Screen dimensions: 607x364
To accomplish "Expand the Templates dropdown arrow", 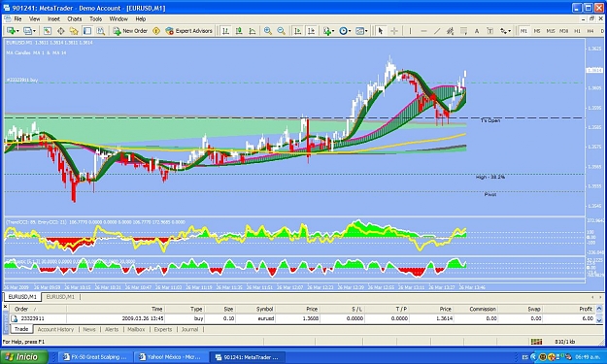I will tap(366, 31).
